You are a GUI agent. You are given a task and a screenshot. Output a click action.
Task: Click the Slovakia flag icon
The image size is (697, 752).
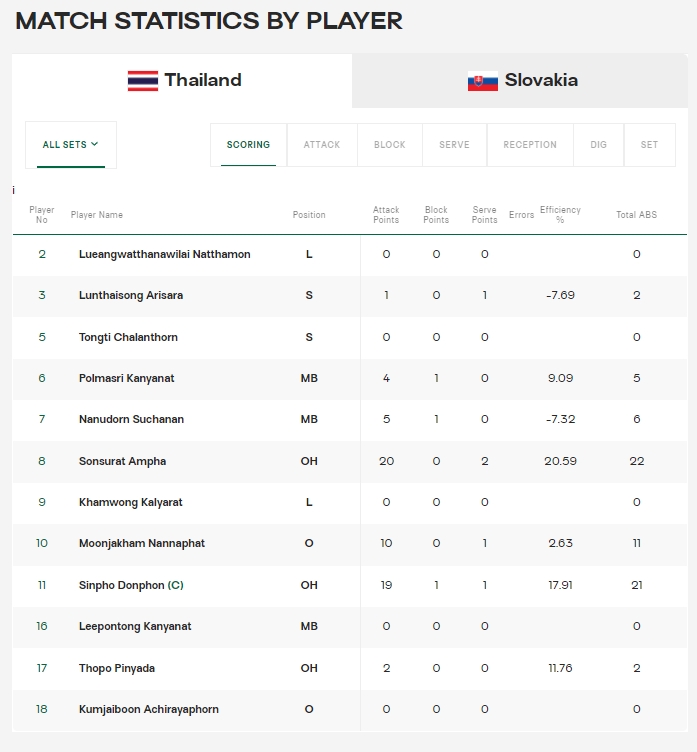click(x=483, y=81)
